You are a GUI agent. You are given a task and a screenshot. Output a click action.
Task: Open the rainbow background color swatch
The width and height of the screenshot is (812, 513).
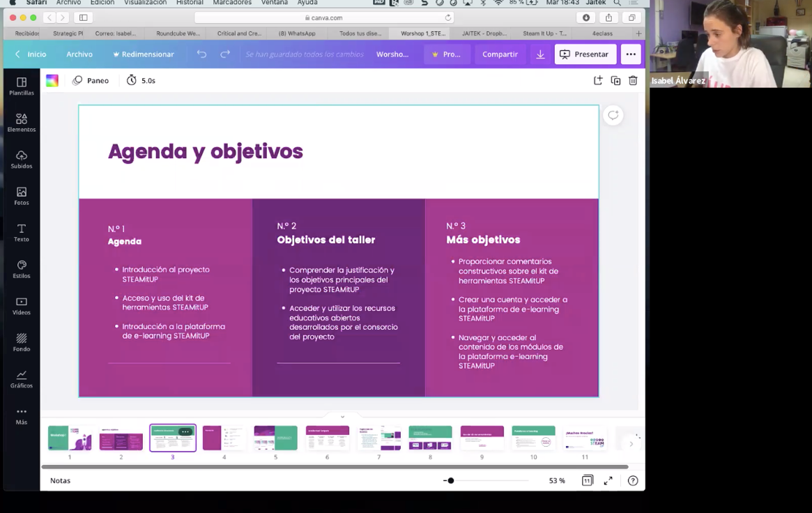[x=52, y=81]
